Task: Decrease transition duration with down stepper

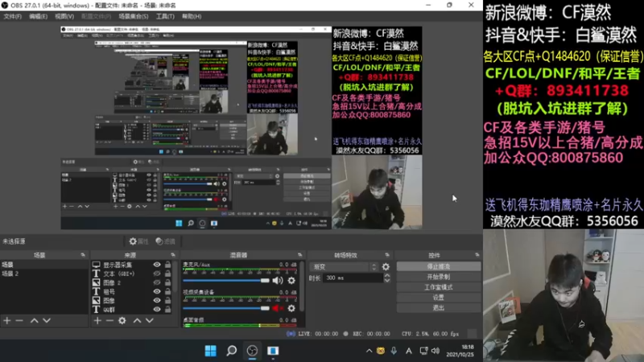Action: coord(387,281)
